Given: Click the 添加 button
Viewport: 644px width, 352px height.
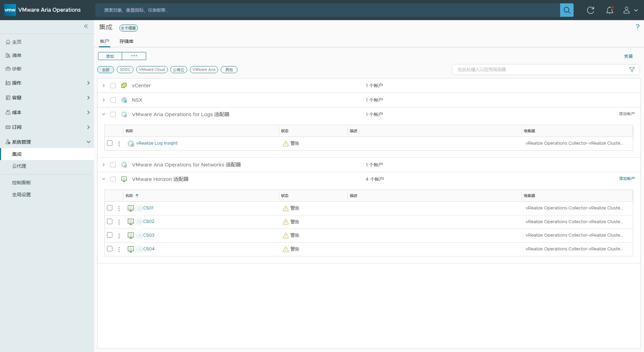Looking at the screenshot, I should 110,56.
